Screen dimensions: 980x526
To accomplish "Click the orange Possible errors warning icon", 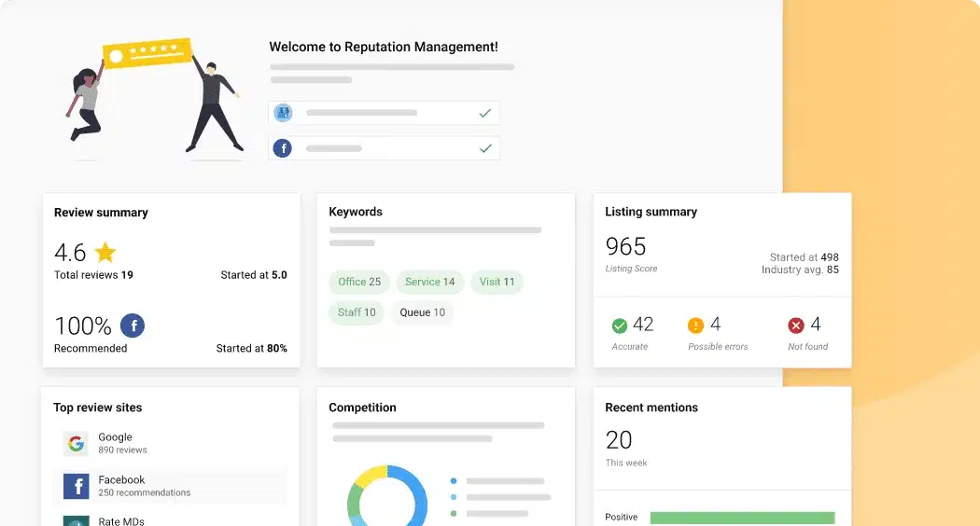I will (695, 325).
